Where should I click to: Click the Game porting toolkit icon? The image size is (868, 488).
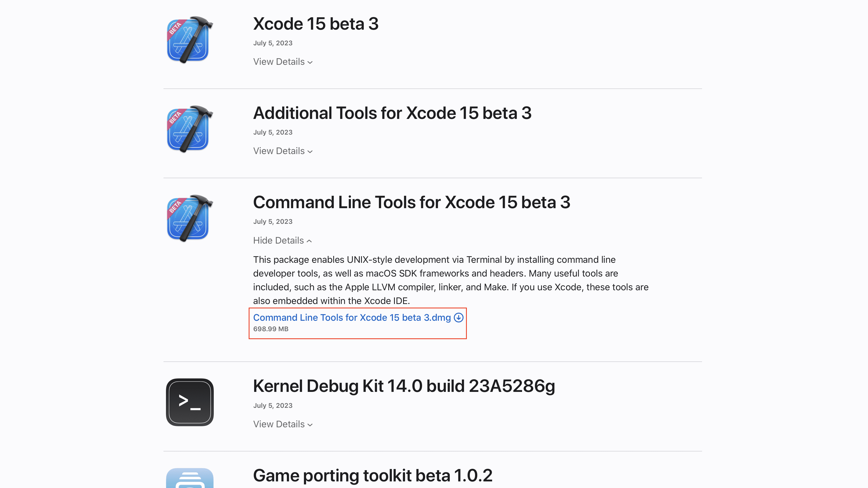pyautogui.click(x=190, y=478)
